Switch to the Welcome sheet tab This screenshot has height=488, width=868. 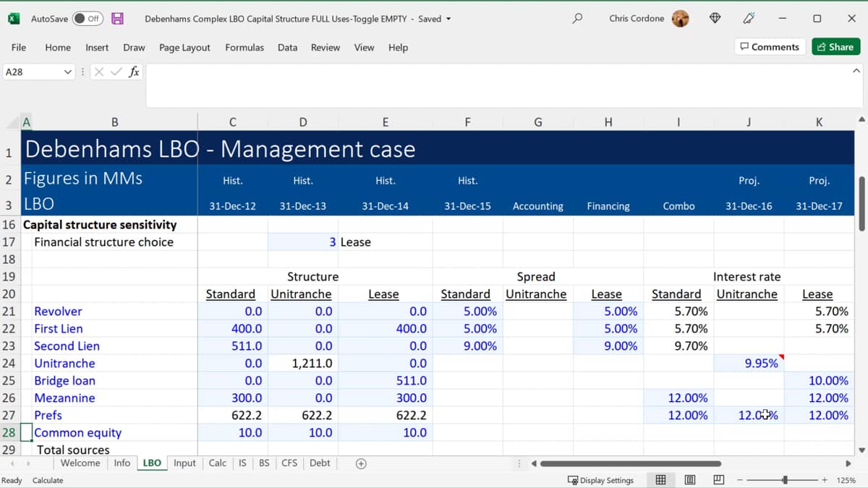80,463
